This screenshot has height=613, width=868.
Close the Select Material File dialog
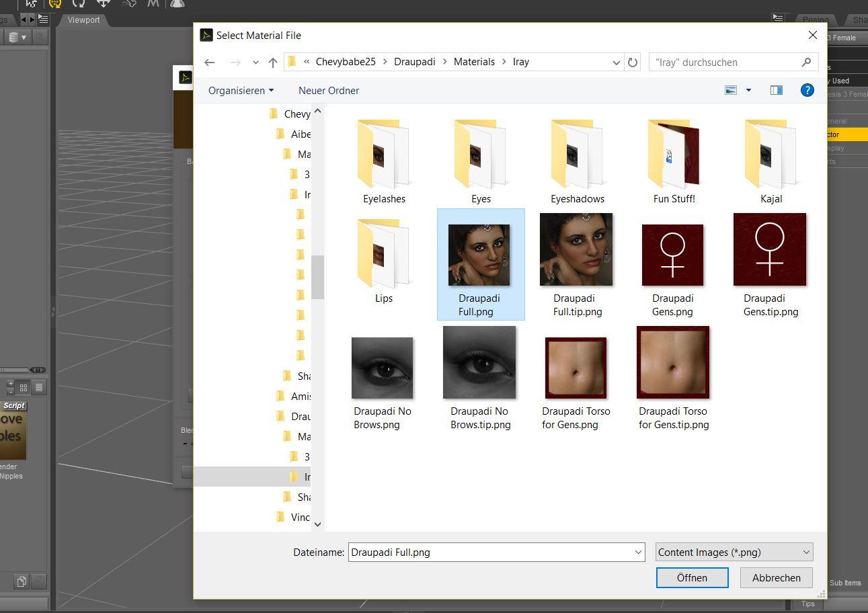812,35
